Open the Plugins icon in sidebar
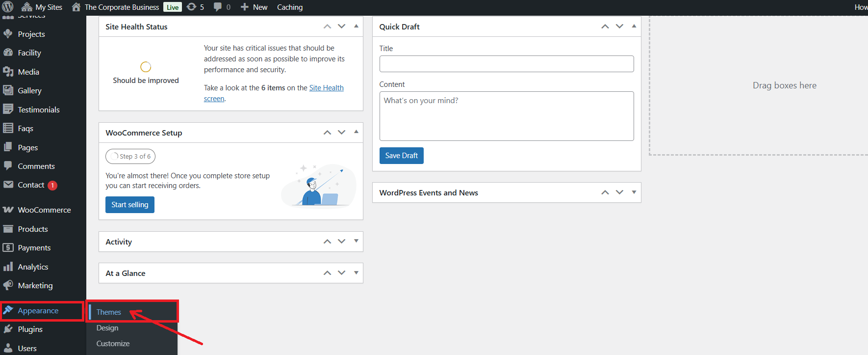The height and width of the screenshot is (355, 868). coord(8,329)
